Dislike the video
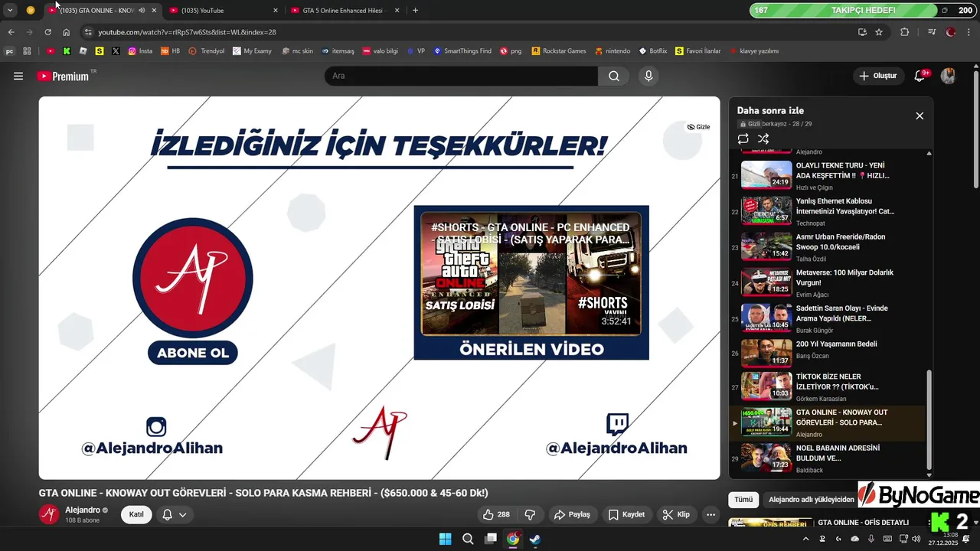The width and height of the screenshot is (980, 551). pyautogui.click(x=529, y=514)
